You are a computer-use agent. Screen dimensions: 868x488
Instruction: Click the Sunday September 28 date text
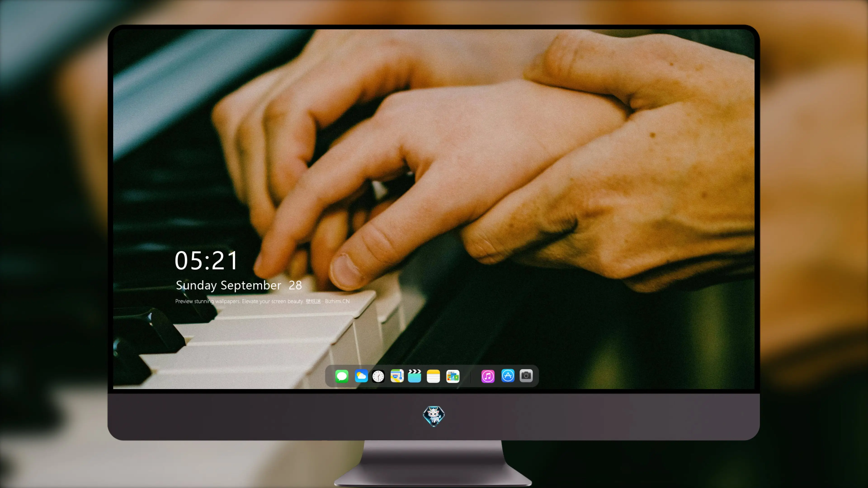239,286
